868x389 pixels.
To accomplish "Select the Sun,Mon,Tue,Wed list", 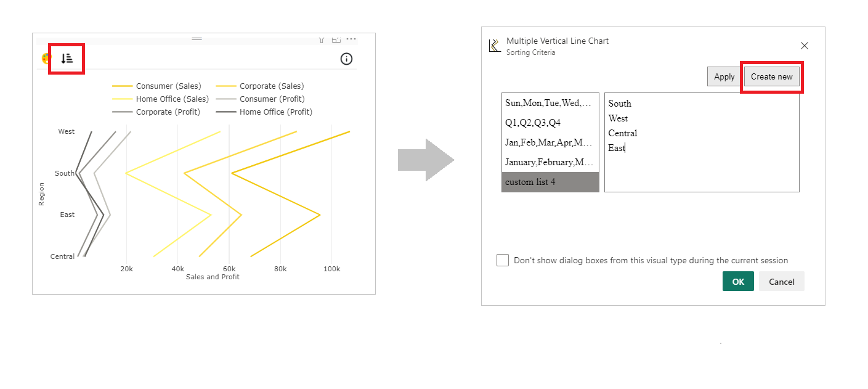I will click(550, 103).
